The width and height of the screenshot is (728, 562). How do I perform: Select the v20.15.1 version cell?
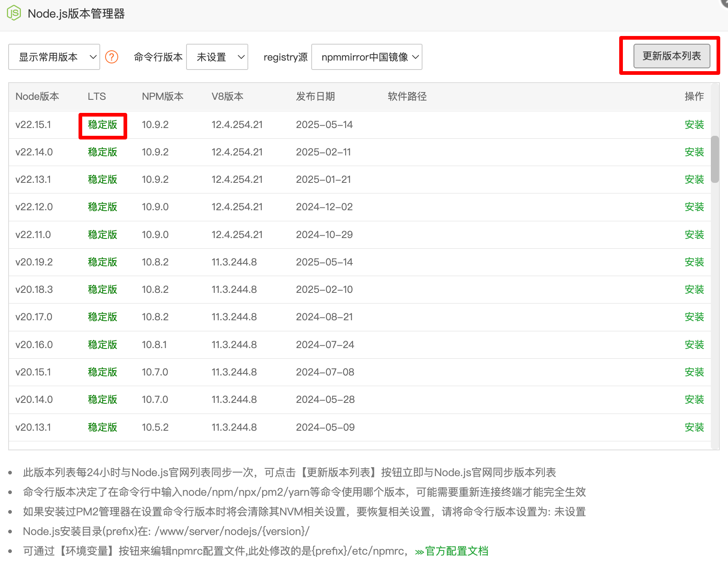click(x=34, y=372)
